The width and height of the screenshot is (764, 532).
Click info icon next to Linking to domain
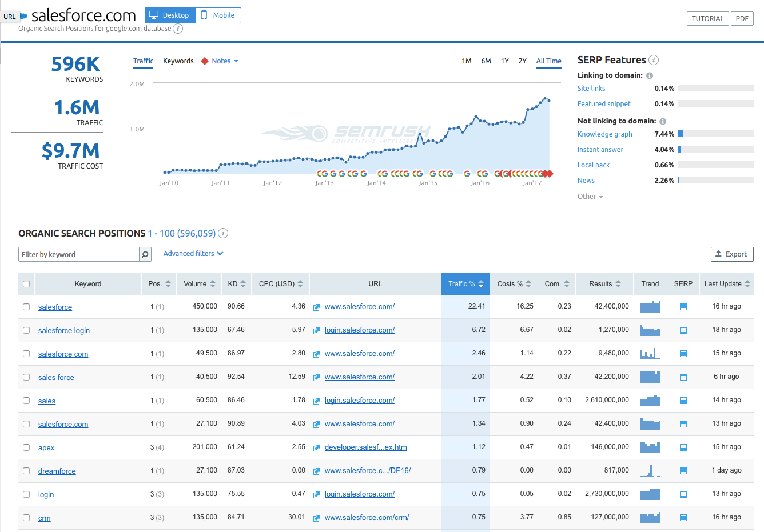point(650,75)
